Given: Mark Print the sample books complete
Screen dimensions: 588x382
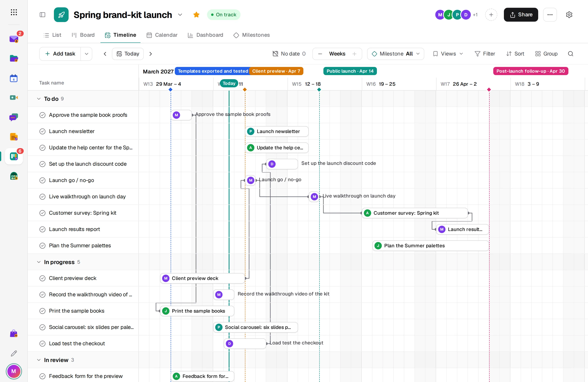Looking at the screenshot, I should click(42, 311).
